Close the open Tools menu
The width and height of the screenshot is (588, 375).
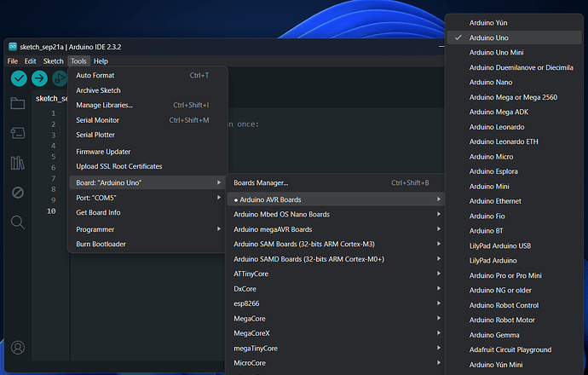pyautogui.click(x=78, y=61)
